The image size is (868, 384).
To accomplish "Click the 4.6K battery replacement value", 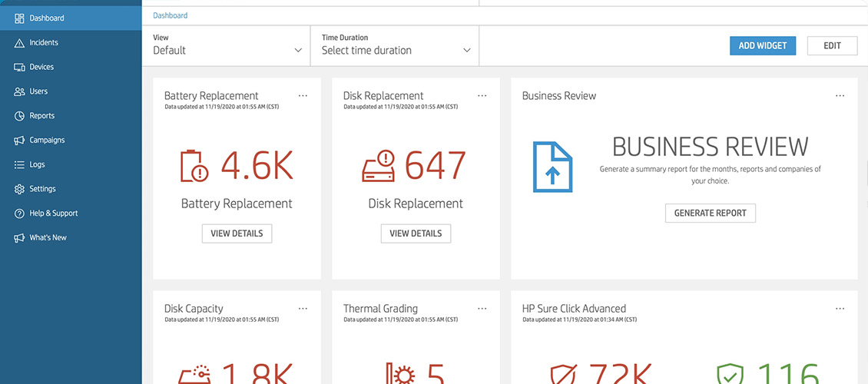I will pyautogui.click(x=257, y=165).
